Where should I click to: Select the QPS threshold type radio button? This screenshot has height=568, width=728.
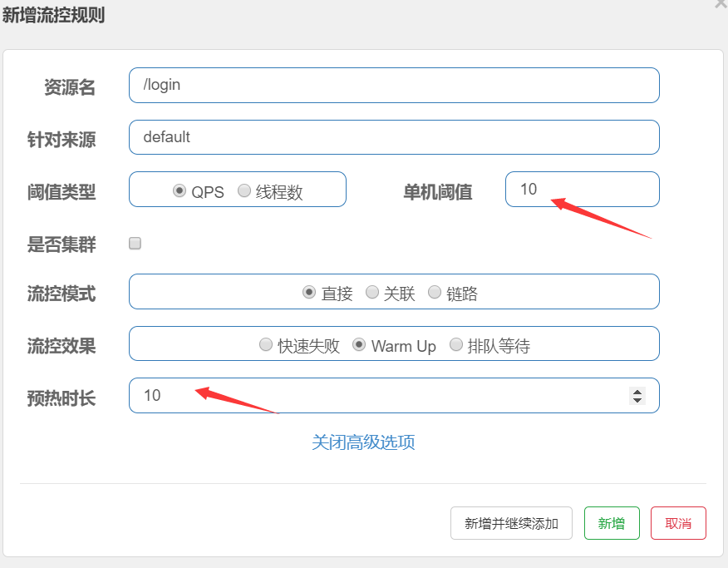(x=180, y=190)
